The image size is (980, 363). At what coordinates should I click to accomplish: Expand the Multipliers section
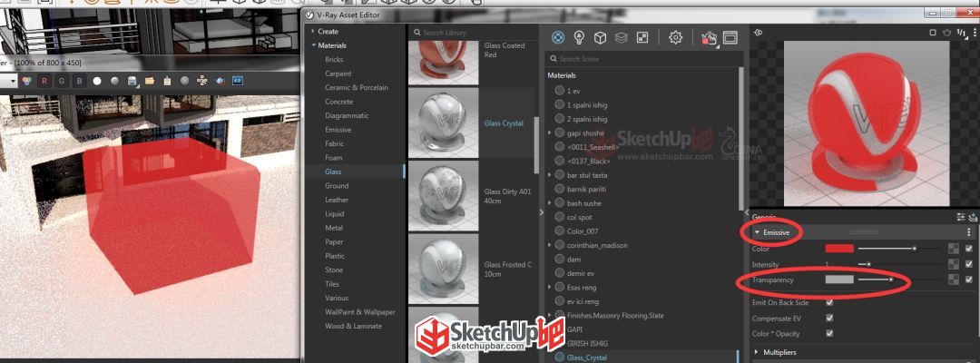pyautogui.click(x=757, y=352)
